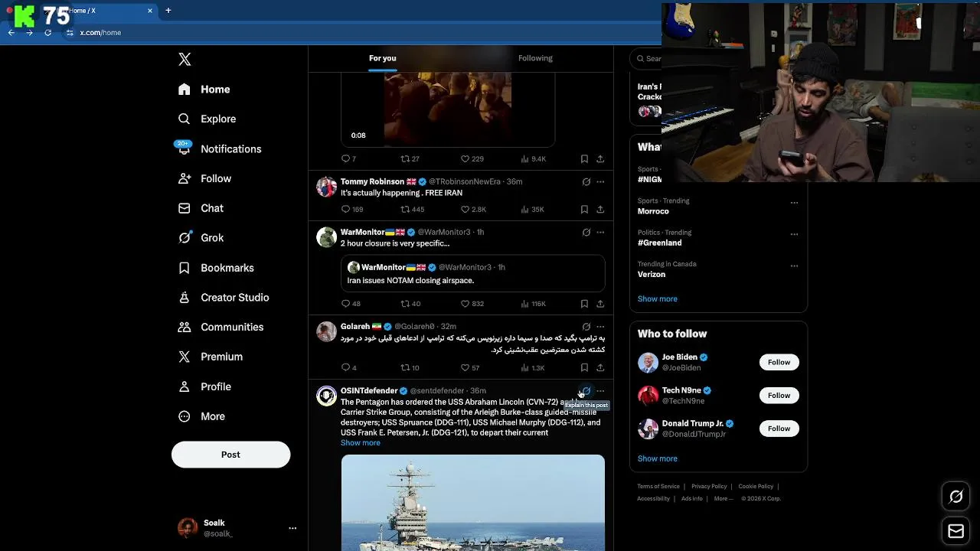Show more trending topics
Viewport: 980px width, 551px height.
[x=657, y=299]
